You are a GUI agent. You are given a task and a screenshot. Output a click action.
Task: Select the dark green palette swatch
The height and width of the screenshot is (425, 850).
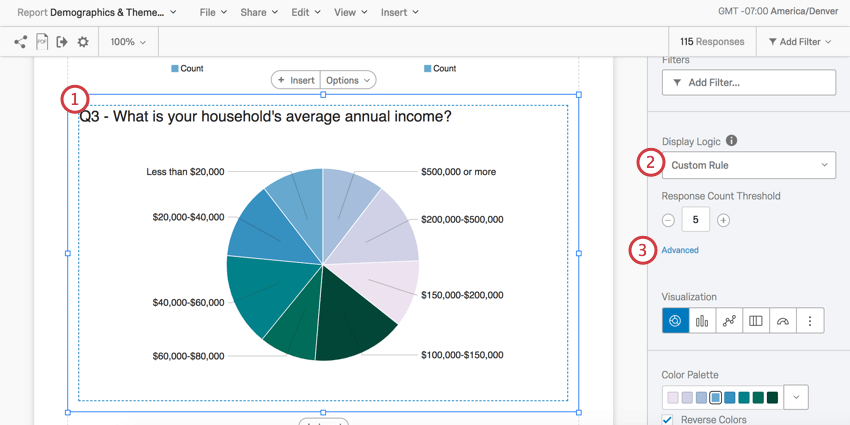coord(773,397)
